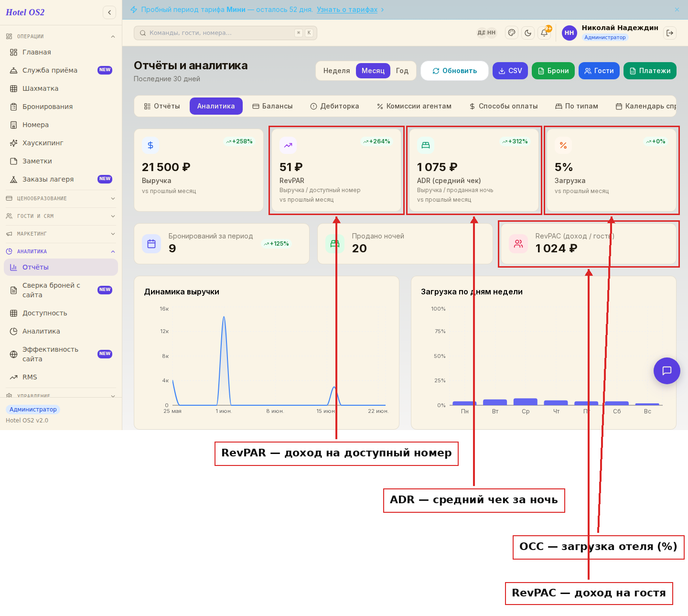Open the color theme palette icon
The image size is (688, 616).
click(512, 33)
